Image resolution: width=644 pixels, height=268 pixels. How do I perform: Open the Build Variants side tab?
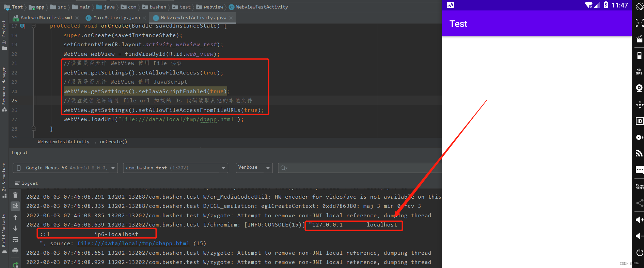4,233
